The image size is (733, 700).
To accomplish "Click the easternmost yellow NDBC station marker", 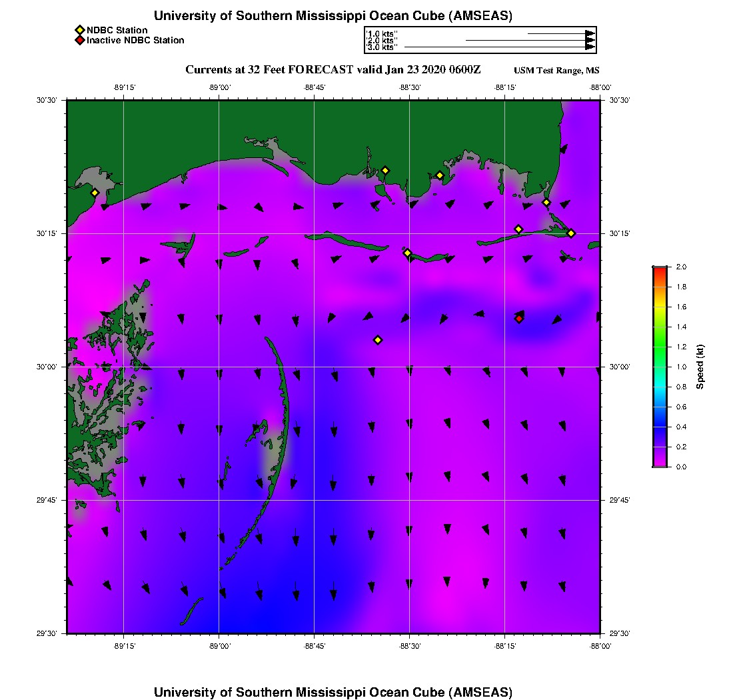I will tap(571, 233).
